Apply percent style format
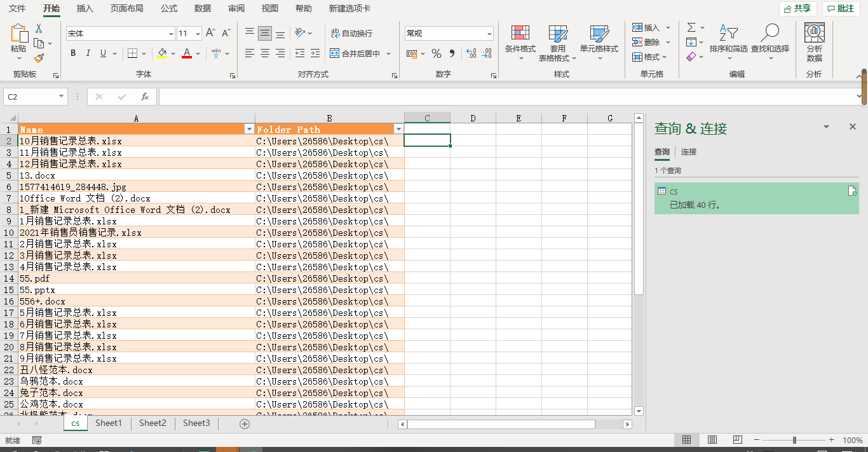 click(437, 53)
